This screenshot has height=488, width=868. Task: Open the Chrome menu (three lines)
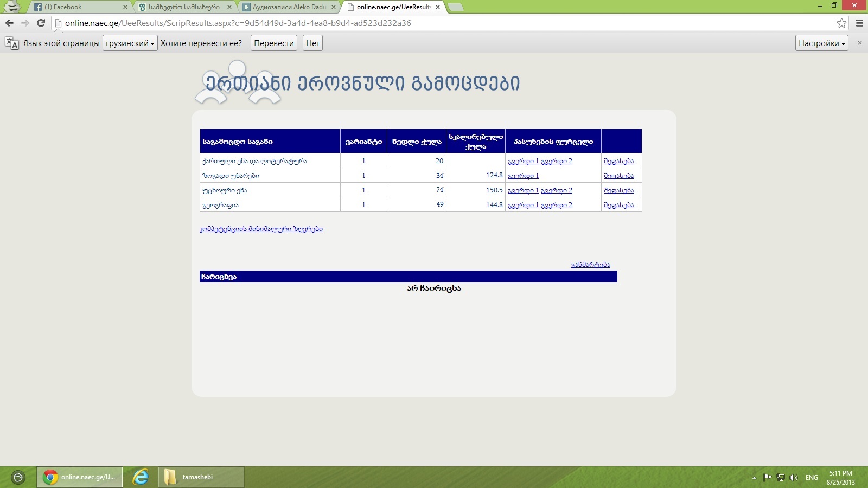click(859, 23)
